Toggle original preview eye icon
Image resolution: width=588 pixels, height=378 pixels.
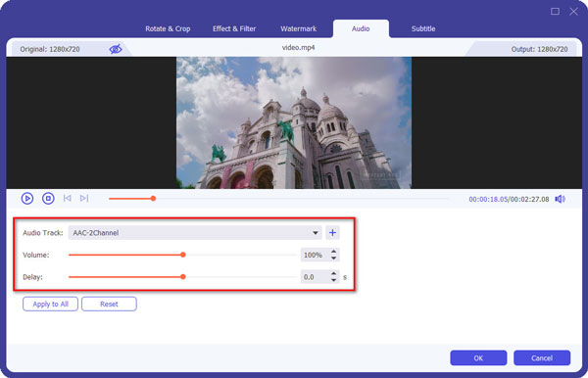coord(116,49)
